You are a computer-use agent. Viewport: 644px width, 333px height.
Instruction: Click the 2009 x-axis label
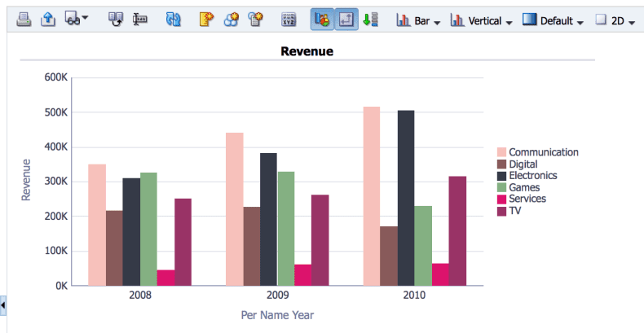pos(277,295)
